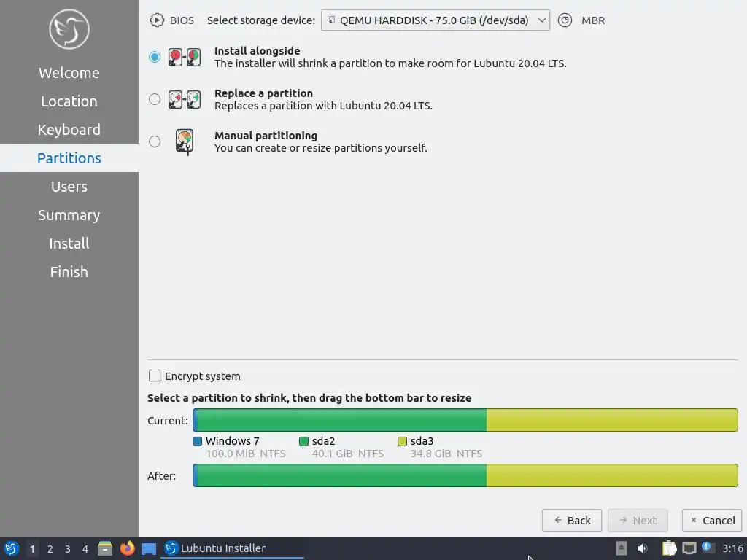Switch to workspace 3
Viewport: 747px width, 560px height.
[68, 549]
